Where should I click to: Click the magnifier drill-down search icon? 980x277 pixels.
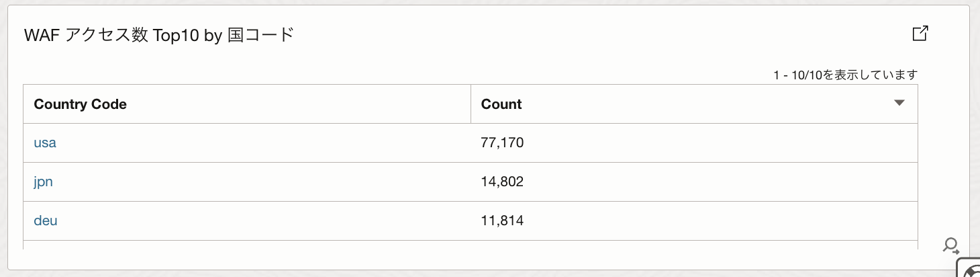point(950,245)
